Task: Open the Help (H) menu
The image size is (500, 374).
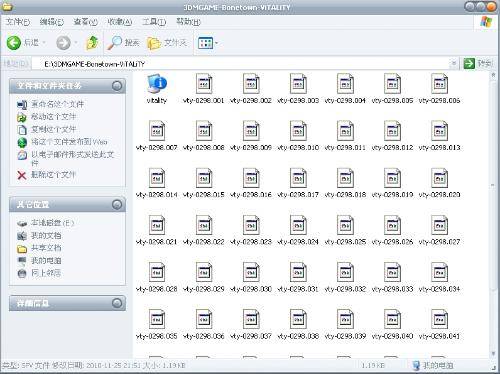Action: click(x=188, y=22)
